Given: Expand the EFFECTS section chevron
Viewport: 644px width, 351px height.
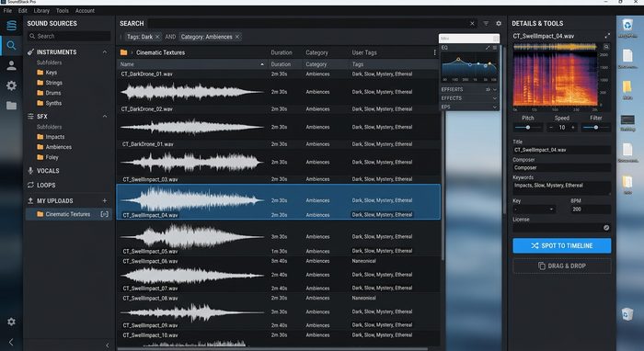Looking at the screenshot, I should click(x=495, y=98).
